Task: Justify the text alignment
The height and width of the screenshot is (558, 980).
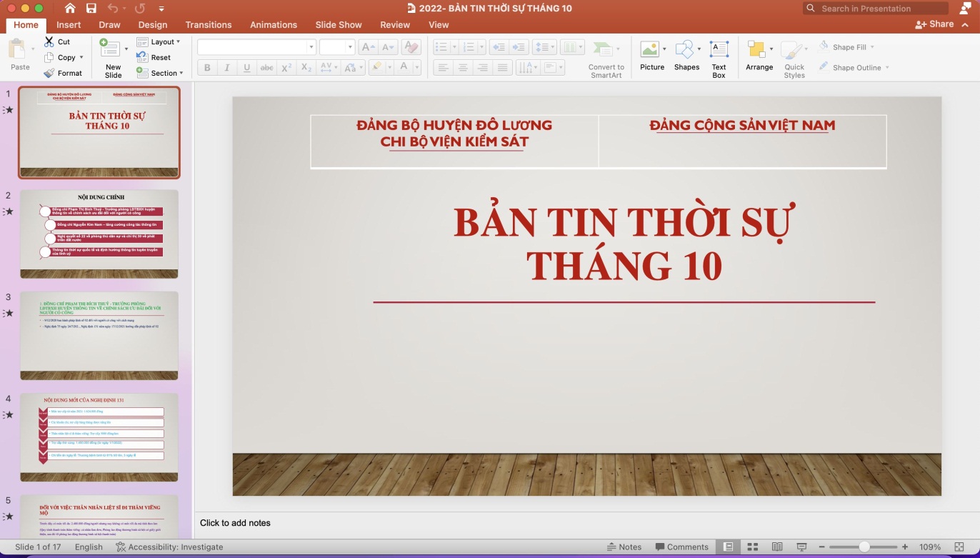Action: pyautogui.click(x=503, y=68)
